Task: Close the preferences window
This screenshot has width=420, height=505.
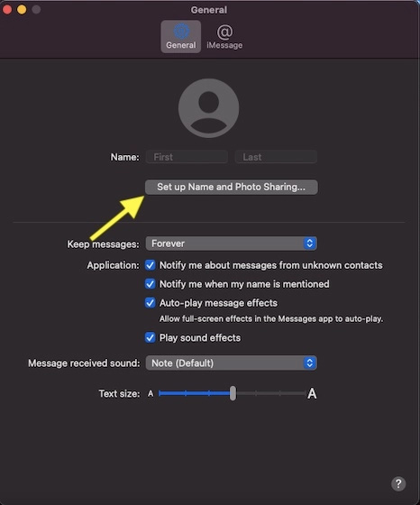Action: tap(7, 10)
